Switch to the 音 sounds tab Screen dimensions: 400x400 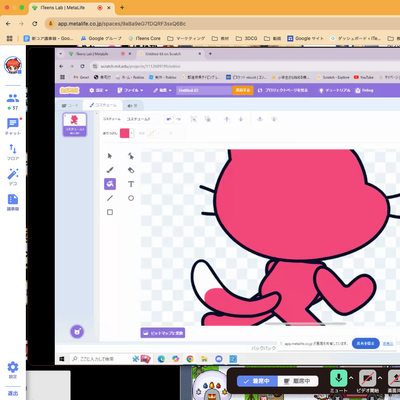[x=132, y=106]
